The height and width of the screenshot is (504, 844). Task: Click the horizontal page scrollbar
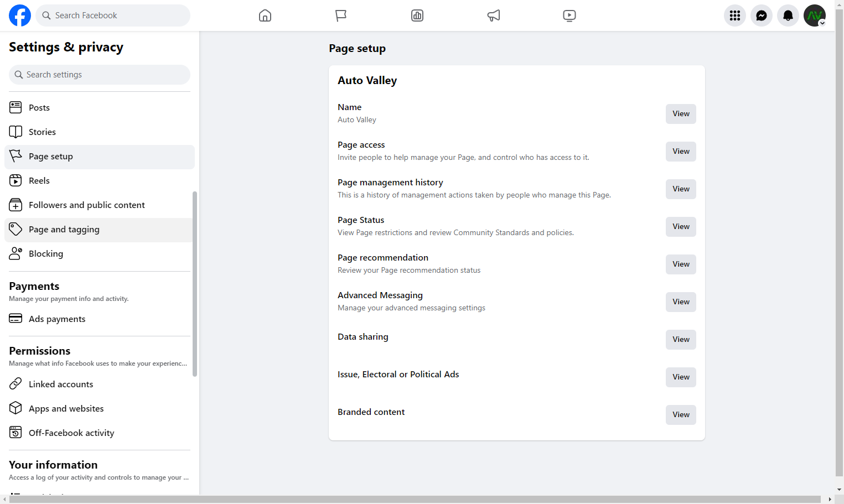point(415,499)
